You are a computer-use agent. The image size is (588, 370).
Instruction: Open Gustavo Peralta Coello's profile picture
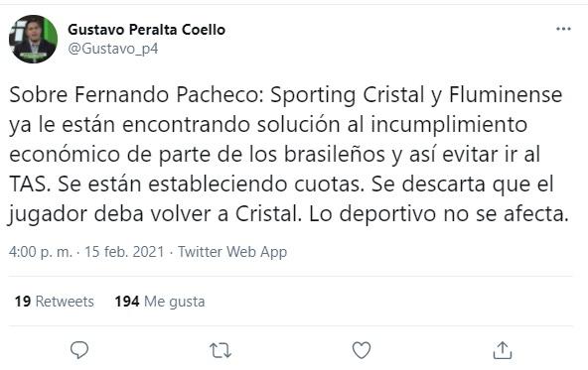point(33,39)
